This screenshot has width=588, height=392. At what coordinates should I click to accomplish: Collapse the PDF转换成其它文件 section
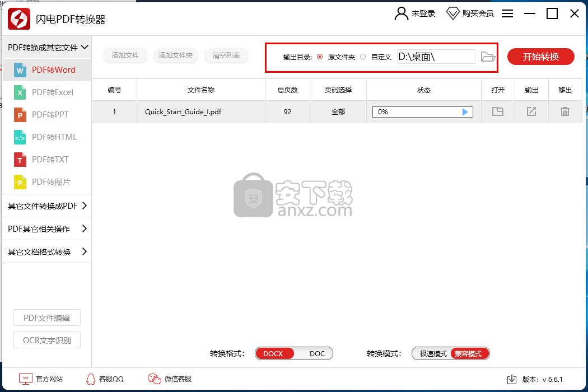coord(47,47)
